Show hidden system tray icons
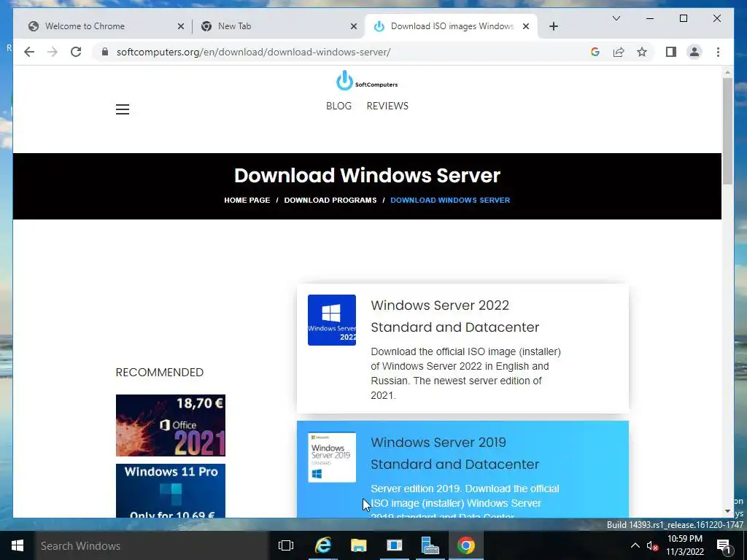Screen dimensions: 747x560 (635, 545)
